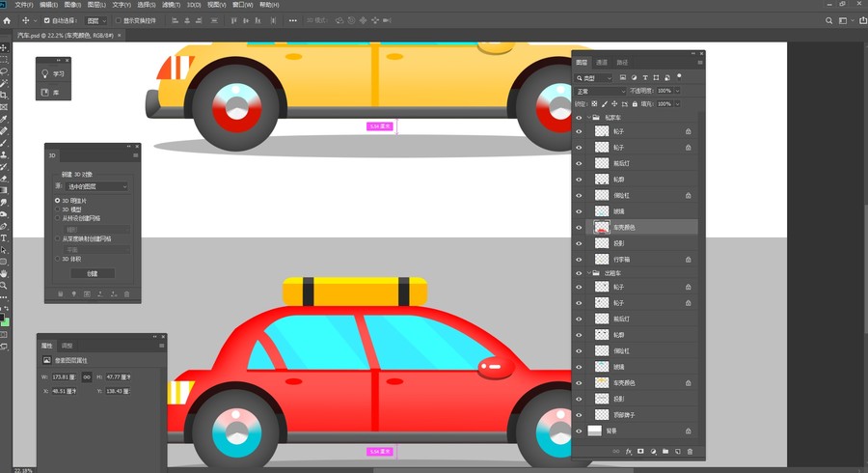Close the 汽车.psd document tab
This screenshot has height=473, width=868.
coord(119,35)
